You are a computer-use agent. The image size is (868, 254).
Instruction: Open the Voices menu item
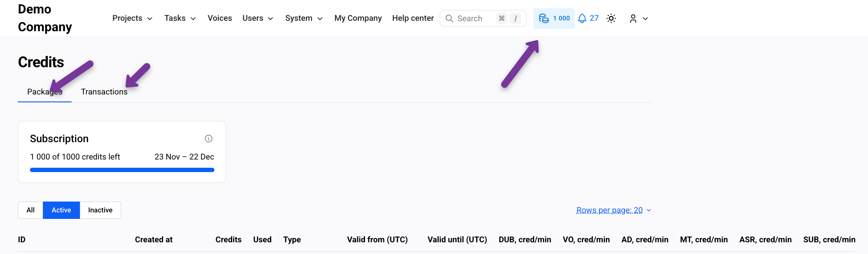point(220,18)
